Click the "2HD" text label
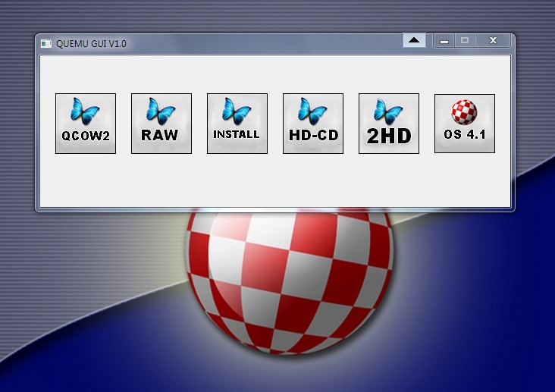The image size is (555, 392). [388, 136]
